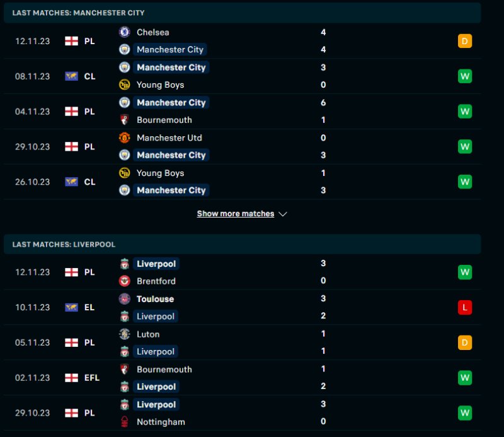This screenshot has width=504, height=437.
Task: Click the orange draw badge for Luton match
Action: pos(465,343)
